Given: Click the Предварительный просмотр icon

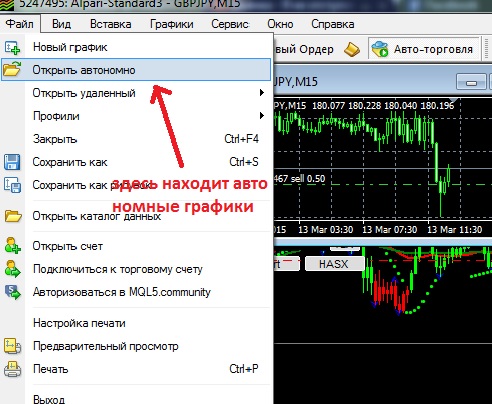Looking at the screenshot, I should coord(12,346).
